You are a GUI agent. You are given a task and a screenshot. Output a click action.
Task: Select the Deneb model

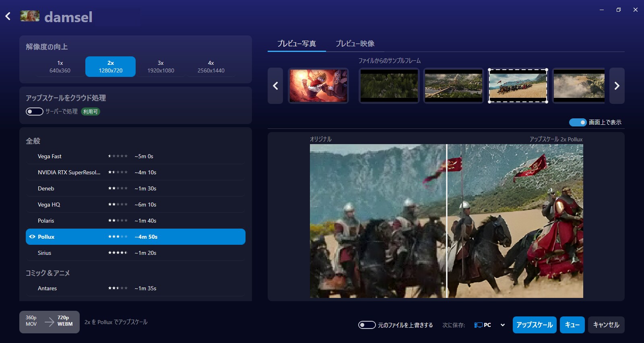coord(136,188)
